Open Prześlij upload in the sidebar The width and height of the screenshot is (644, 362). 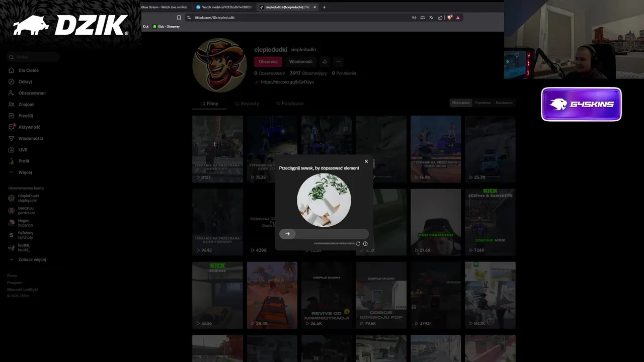[26, 116]
